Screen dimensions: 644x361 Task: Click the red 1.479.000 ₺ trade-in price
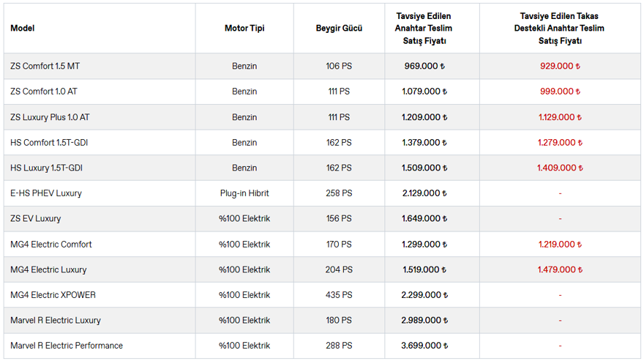coord(560,269)
